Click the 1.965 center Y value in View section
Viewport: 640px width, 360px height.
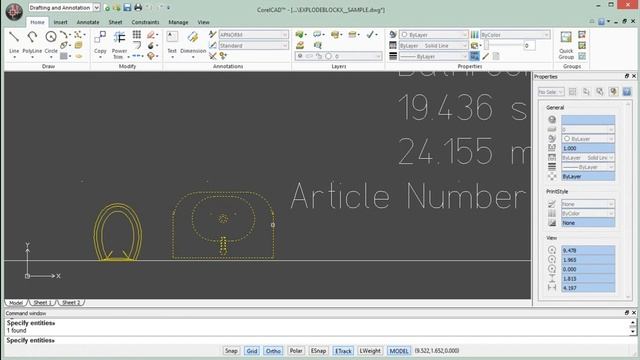click(x=588, y=260)
